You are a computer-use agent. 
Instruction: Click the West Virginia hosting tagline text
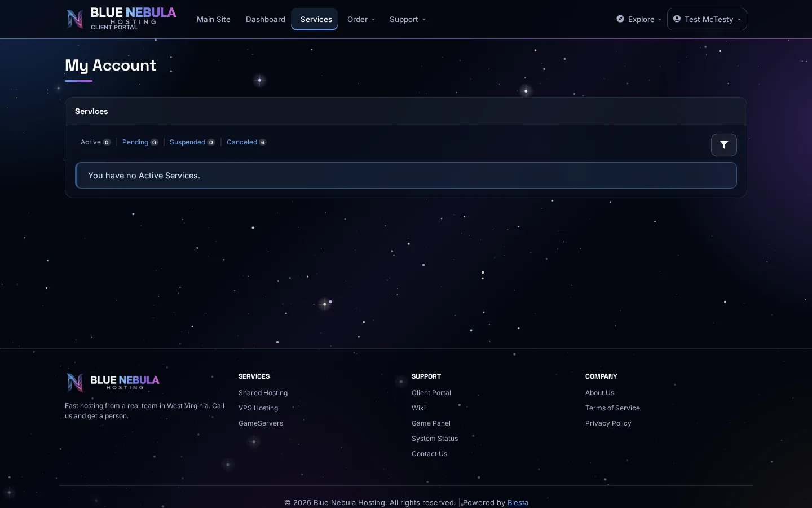click(x=144, y=411)
